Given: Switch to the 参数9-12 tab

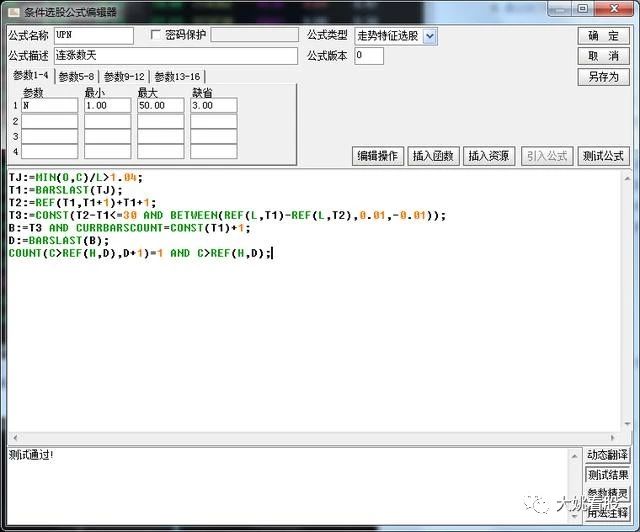Looking at the screenshot, I should click(125, 77).
